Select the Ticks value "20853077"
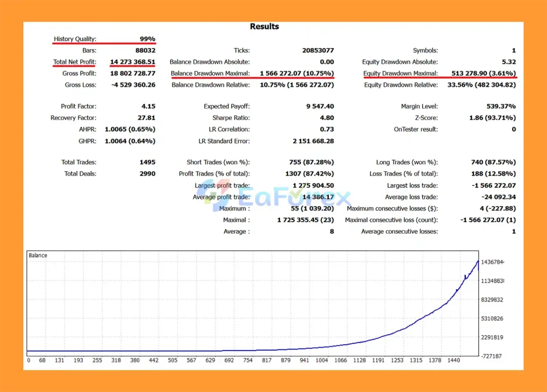This screenshot has height=392, width=547. pyautogui.click(x=318, y=51)
